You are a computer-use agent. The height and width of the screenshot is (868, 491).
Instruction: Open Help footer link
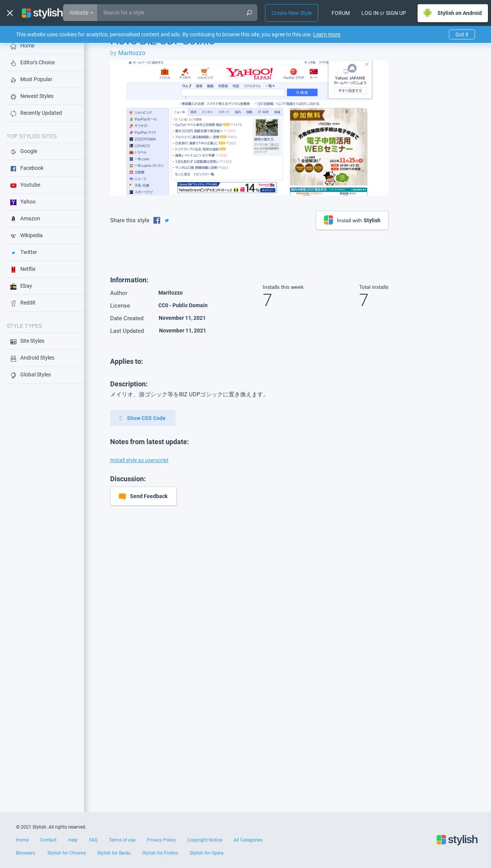[73, 840]
